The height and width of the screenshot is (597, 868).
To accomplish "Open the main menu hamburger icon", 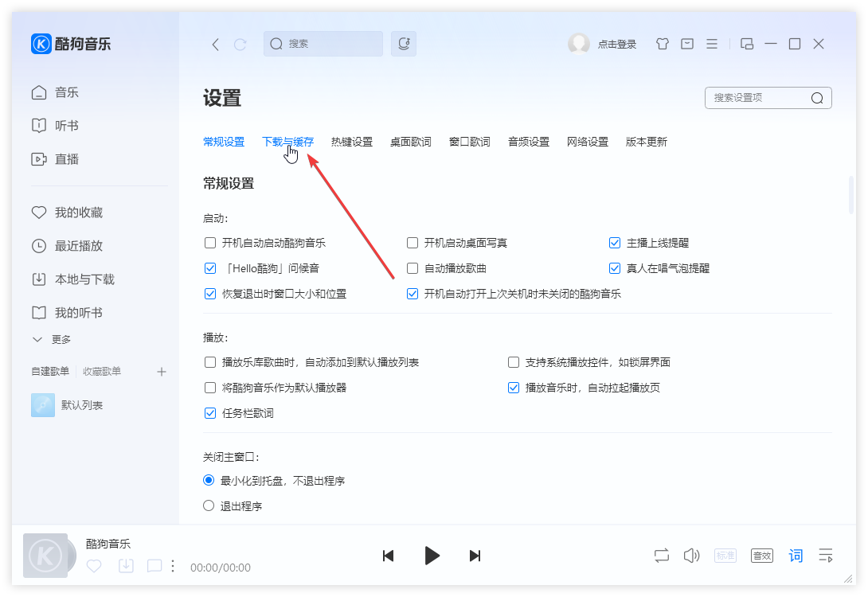I will point(711,44).
